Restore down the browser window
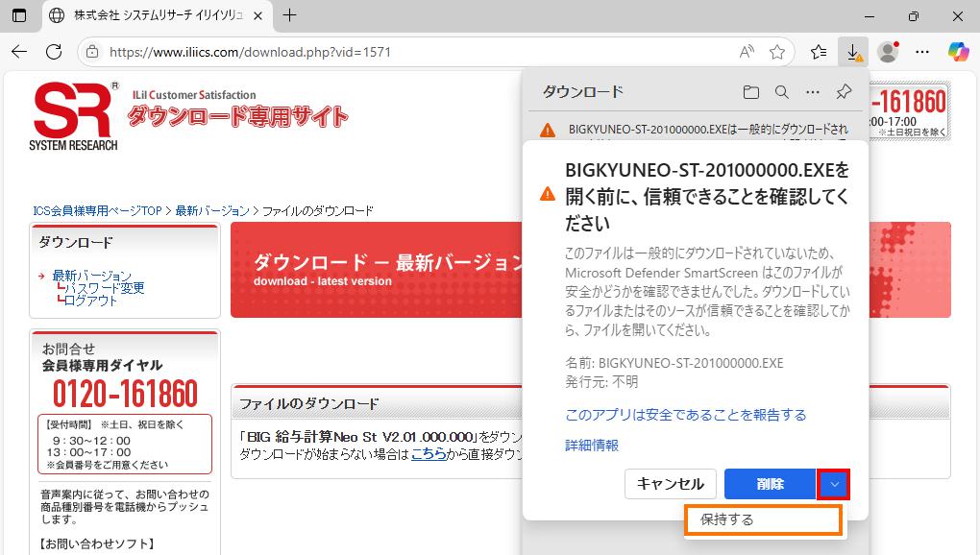The width and height of the screenshot is (980, 555). tap(914, 16)
